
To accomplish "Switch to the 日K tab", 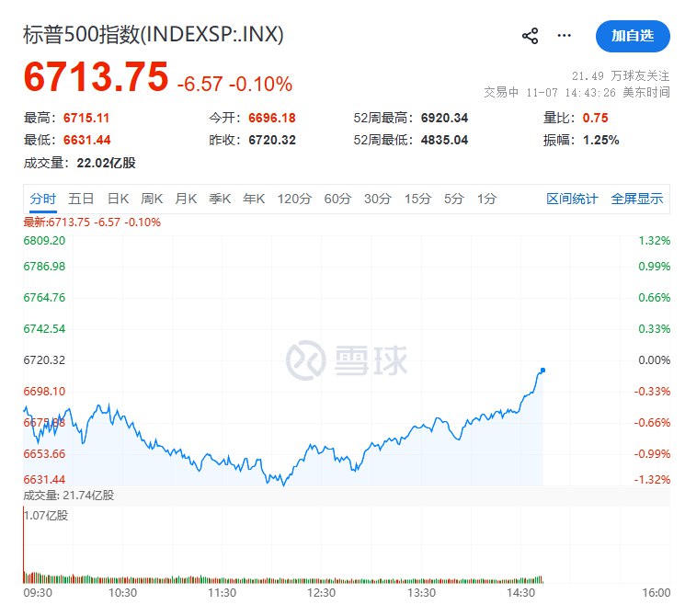I will coord(119,199).
